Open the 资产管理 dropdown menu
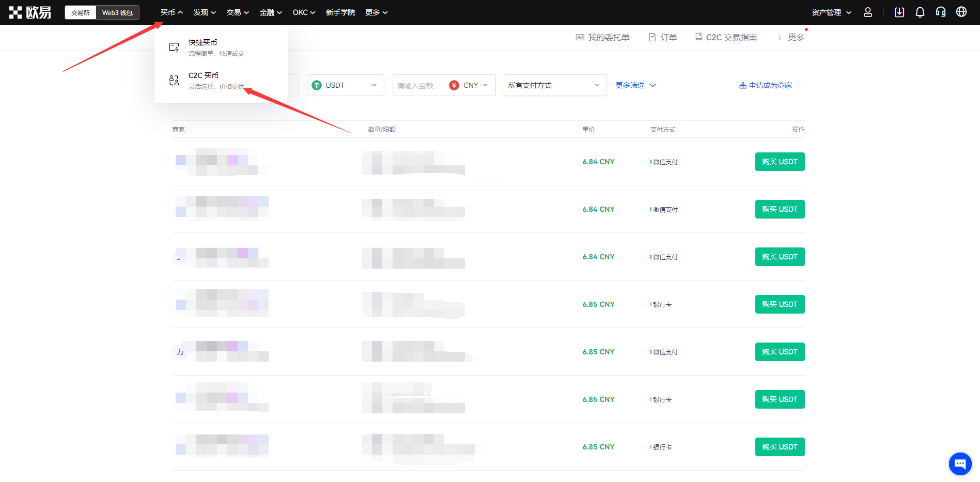The height and width of the screenshot is (482, 980). click(831, 12)
